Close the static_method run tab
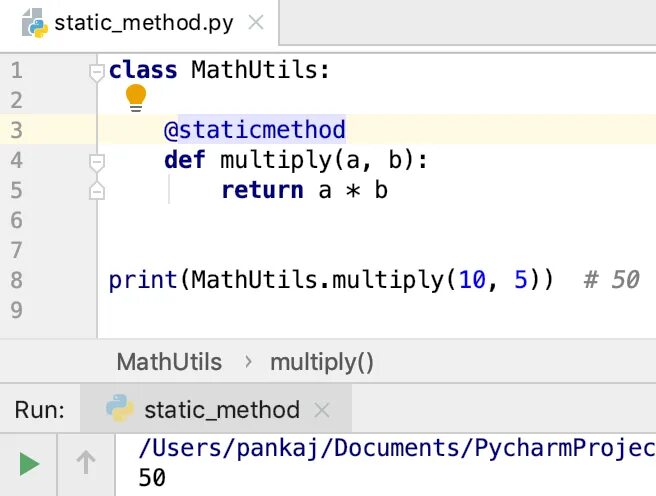This screenshot has height=496, width=656. pyautogui.click(x=322, y=410)
